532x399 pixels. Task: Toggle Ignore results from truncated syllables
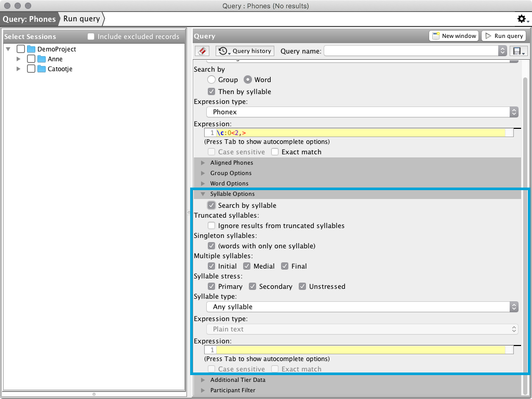(211, 225)
